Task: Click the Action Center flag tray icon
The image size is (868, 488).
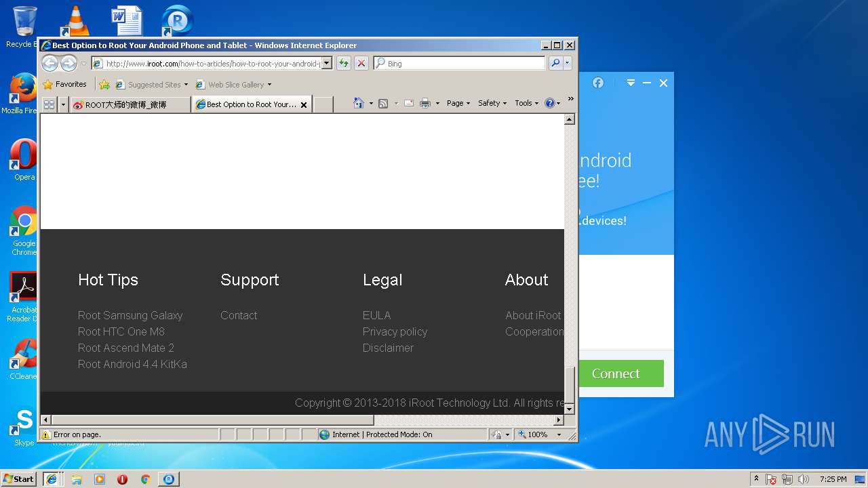Action: pyautogui.click(x=771, y=479)
